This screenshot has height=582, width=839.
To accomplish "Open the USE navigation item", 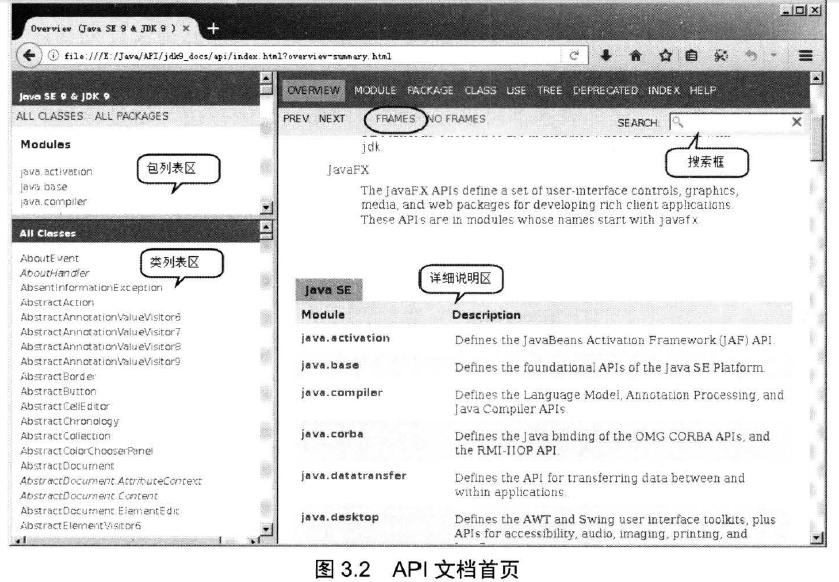I will [x=516, y=90].
